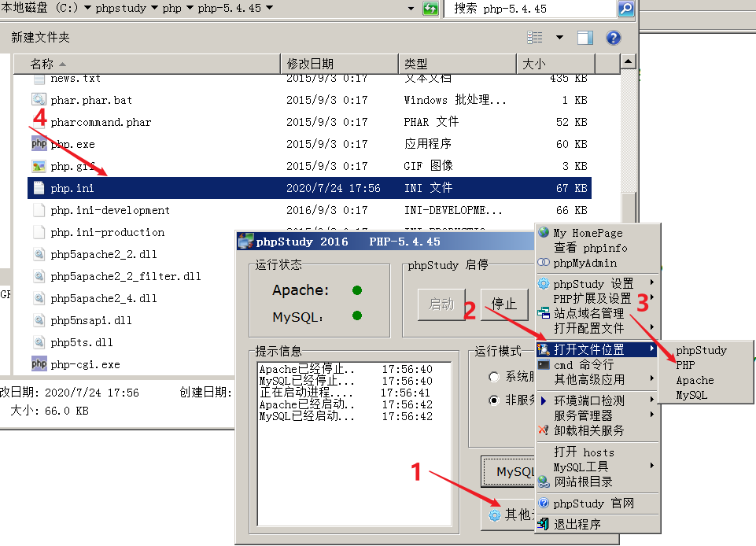Viewport: 756px width, 546px height.
Task: Toggle the preview pane icon
Action: tap(585, 38)
